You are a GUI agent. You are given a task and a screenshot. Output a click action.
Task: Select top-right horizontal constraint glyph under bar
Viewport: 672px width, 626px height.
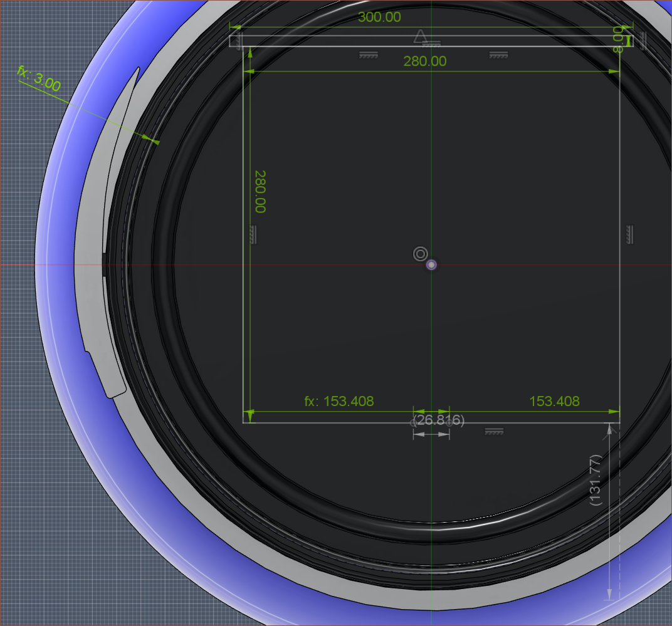(x=498, y=56)
